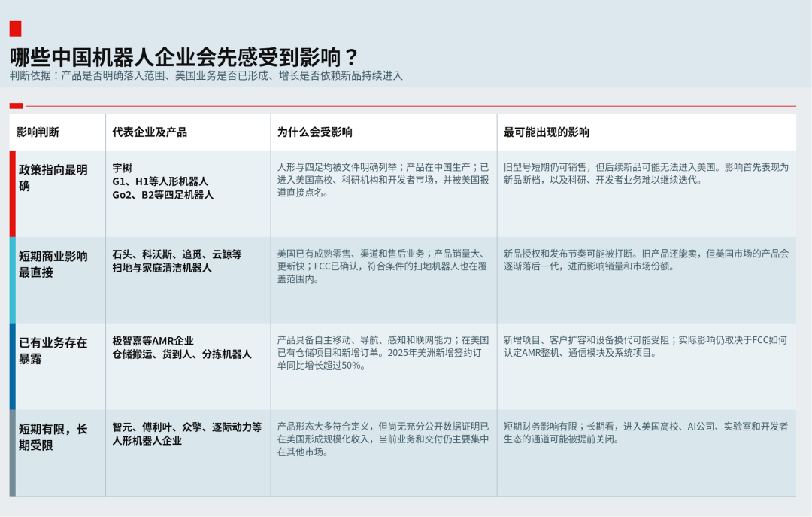Click the line 智元、傅利叶、众擎、逐际动力等
Viewport: 812px width, 517px height.
(x=187, y=427)
